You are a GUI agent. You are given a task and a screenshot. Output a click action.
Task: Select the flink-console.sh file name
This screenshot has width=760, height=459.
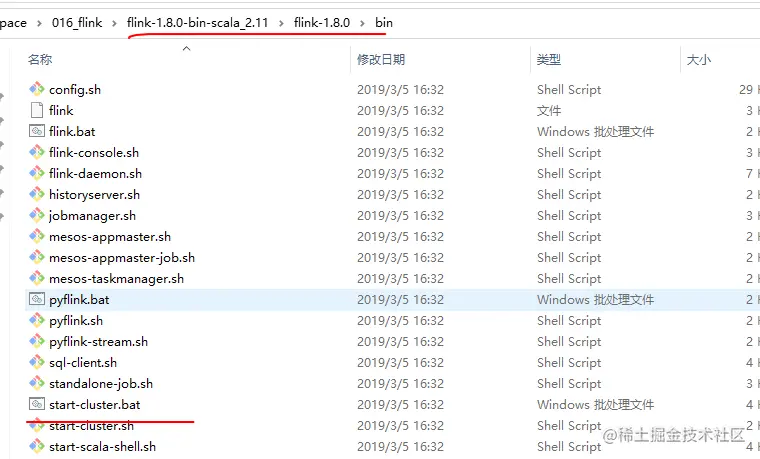[x=94, y=153]
